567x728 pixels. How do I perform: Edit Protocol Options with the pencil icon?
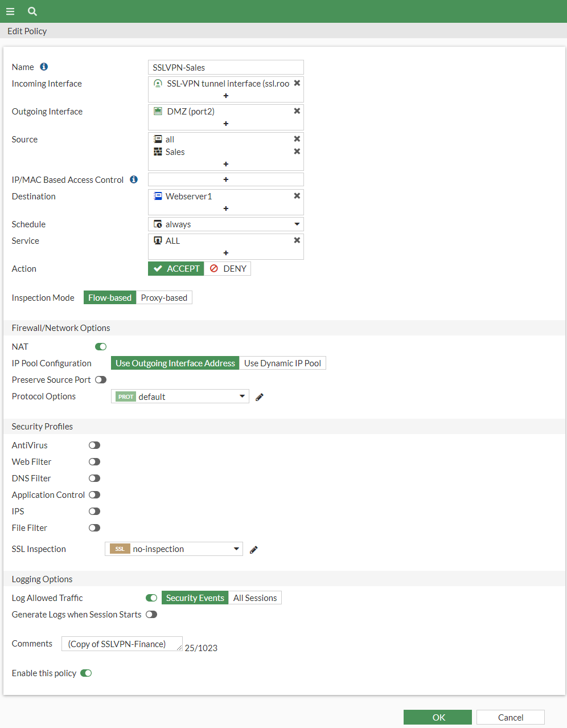(x=260, y=397)
